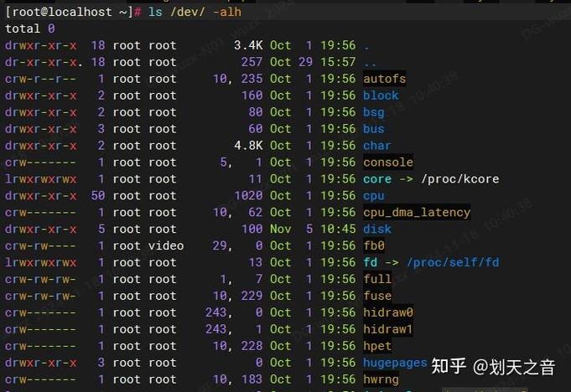Screen dimensions: 571x392
Task: Click 'crw-r--r--' permissions of autofs
Action: (x=41, y=79)
